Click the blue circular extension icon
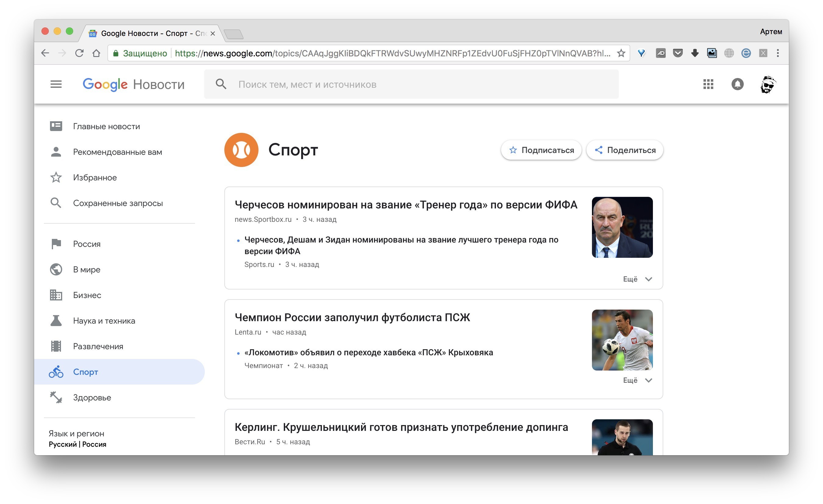 (746, 53)
